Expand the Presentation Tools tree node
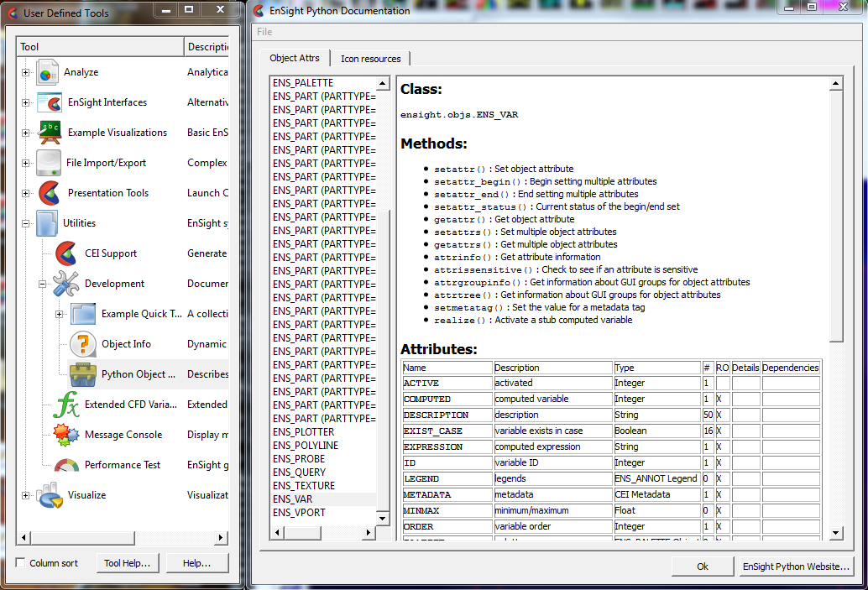Viewport: 868px width, 590px height. (x=25, y=193)
